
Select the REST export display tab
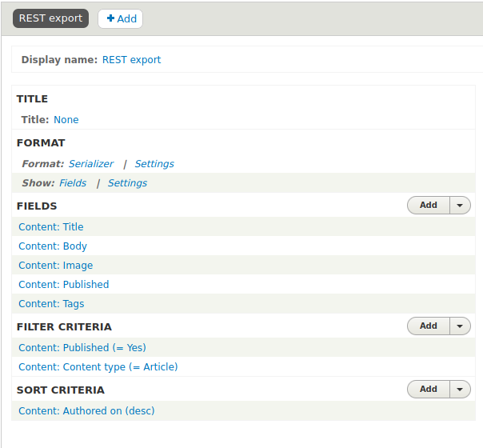tap(50, 18)
